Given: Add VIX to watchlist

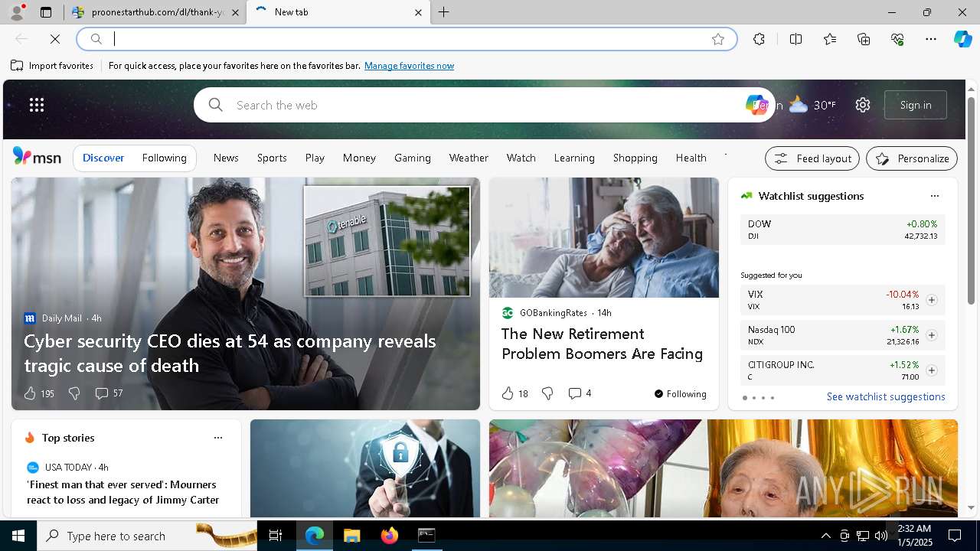Looking at the screenshot, I should pyautogui.click(x=931, y=300).
